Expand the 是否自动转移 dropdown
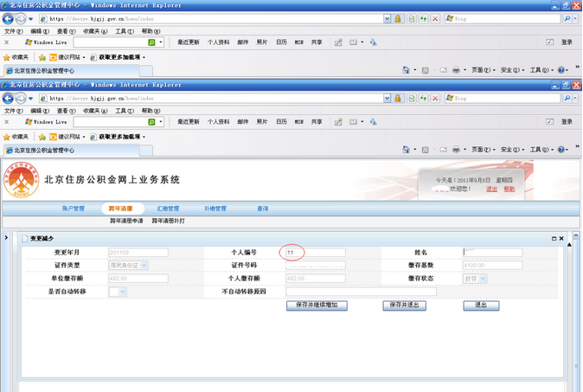583x392 pixels. pyautogui.click(x=122, y=292)
